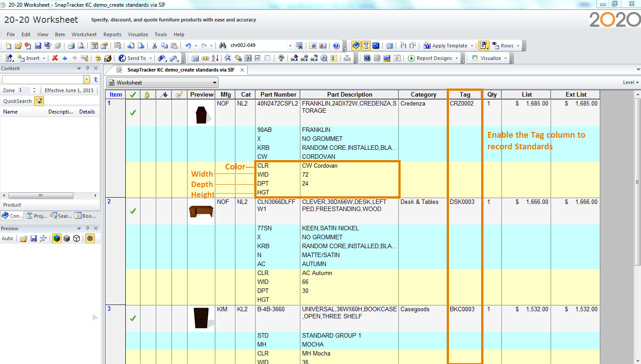641x364 pixels.
Task: Click the Sort A-Z icon
Action: [215, 58]
